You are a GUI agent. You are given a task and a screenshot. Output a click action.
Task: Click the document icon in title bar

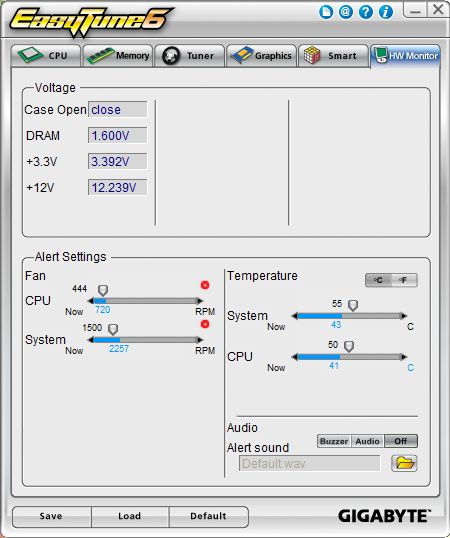[326, 12]
